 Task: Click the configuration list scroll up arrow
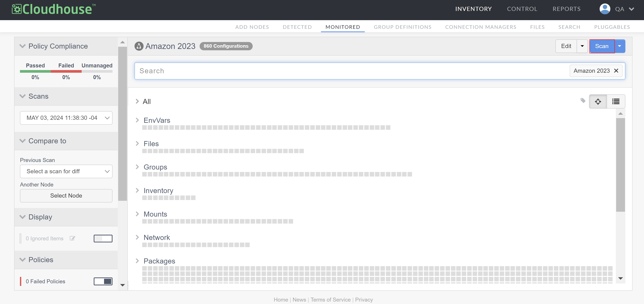620,114
